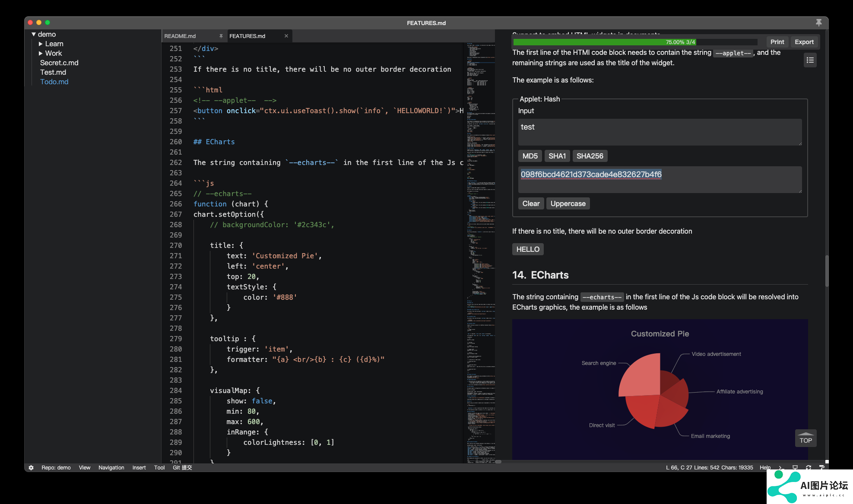Click the presentation mode icon in status bar
Screen dimensions: 853x504
tap(795, 468)
